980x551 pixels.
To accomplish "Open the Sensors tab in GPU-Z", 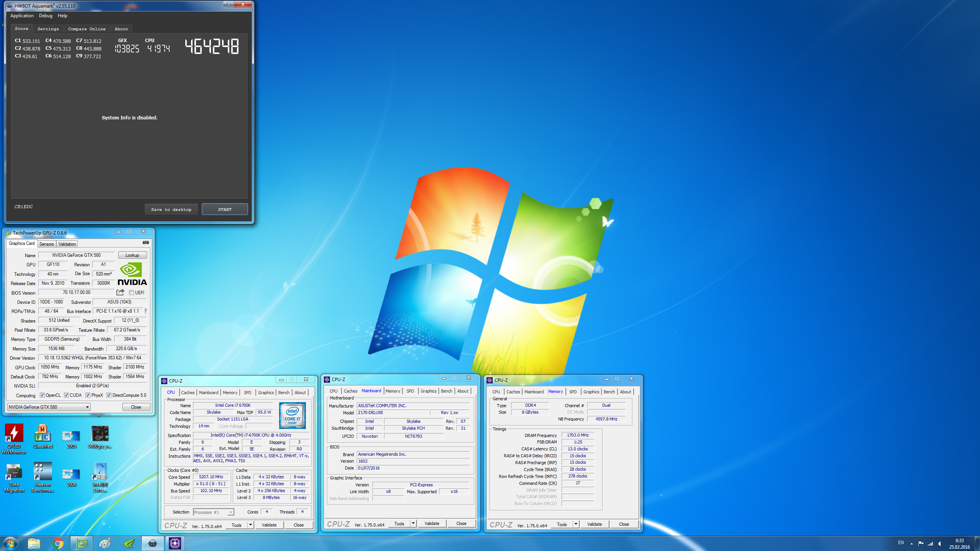I will (47, 244).
